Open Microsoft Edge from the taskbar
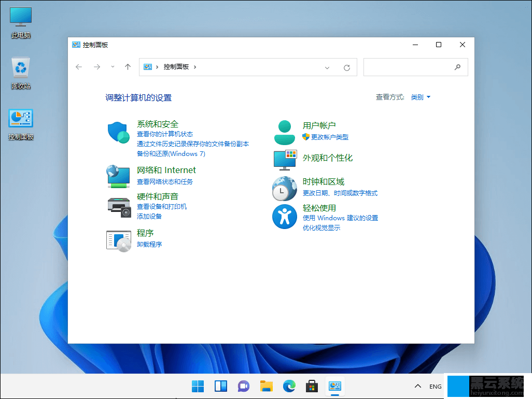The image size is (532, 399). [289, 386]
